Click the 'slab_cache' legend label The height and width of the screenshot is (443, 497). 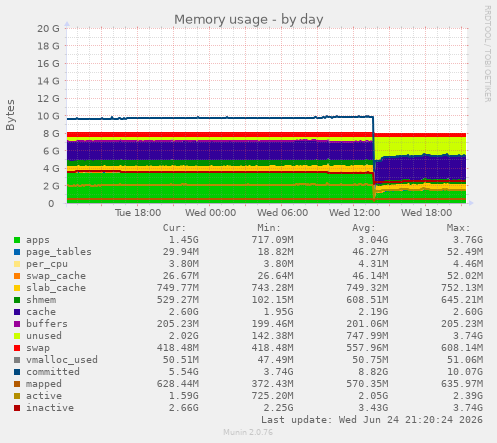(56, 288)
